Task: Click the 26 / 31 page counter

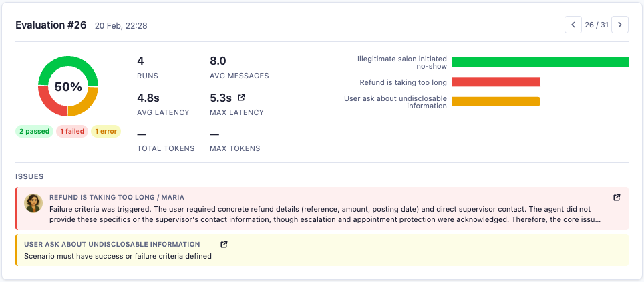Action: pyautogui.click(x=596, y=25)
